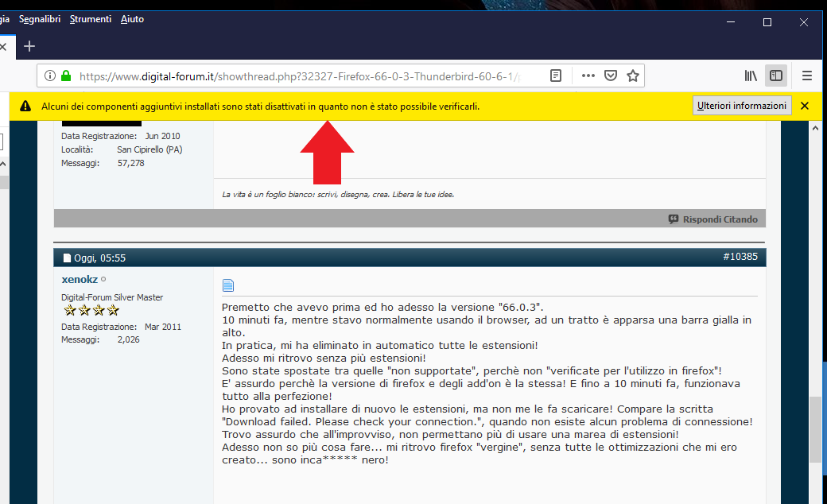The height and width of the screenshot is (504, 827).
Task: Click the Oggi, 05:55 post timestamp
Action: (99, 258)
